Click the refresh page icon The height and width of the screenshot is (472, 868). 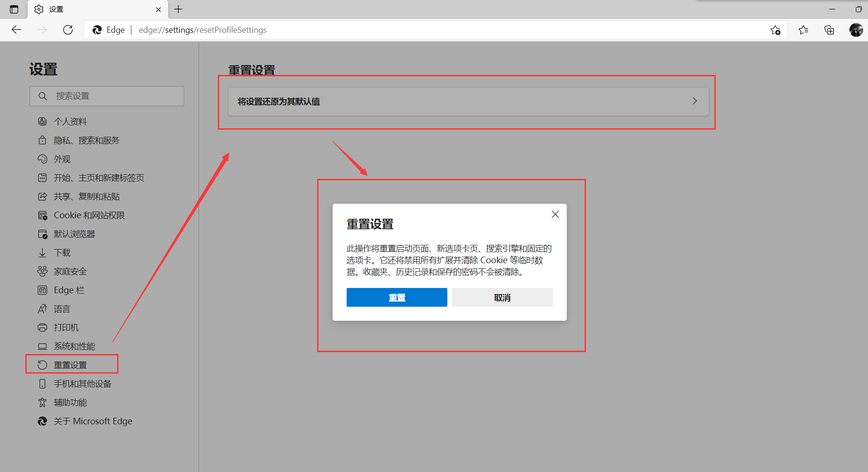coord(68,29)
